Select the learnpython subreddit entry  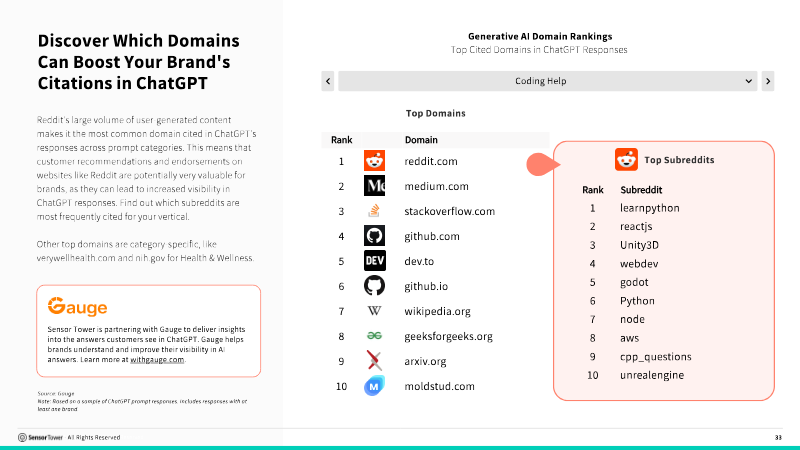pos(649,208)
